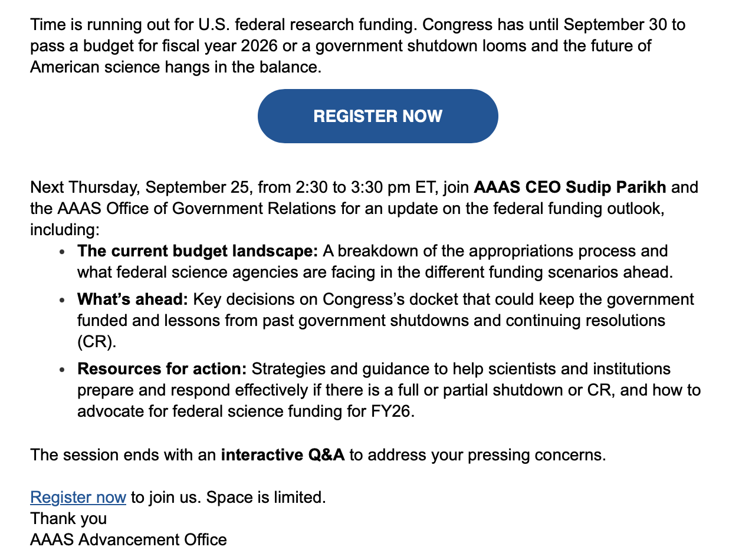Click the Space is limited sentence
Viewport: 729px width, 560px height.
click(x=264, y=497)
